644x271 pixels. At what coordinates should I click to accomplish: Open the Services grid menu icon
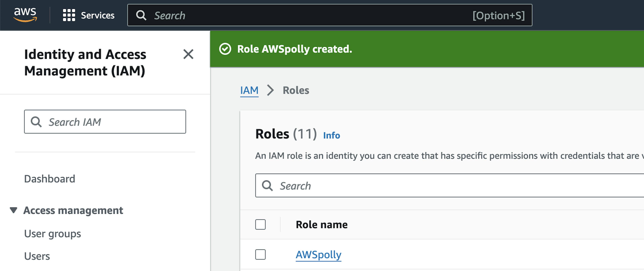[x=69, y=15]
